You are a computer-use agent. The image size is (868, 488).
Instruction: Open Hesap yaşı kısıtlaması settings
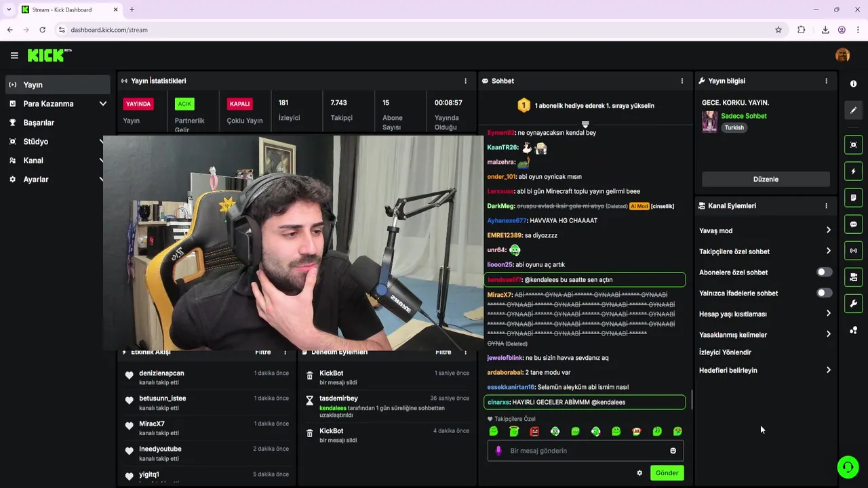click(x=765, y=314)
